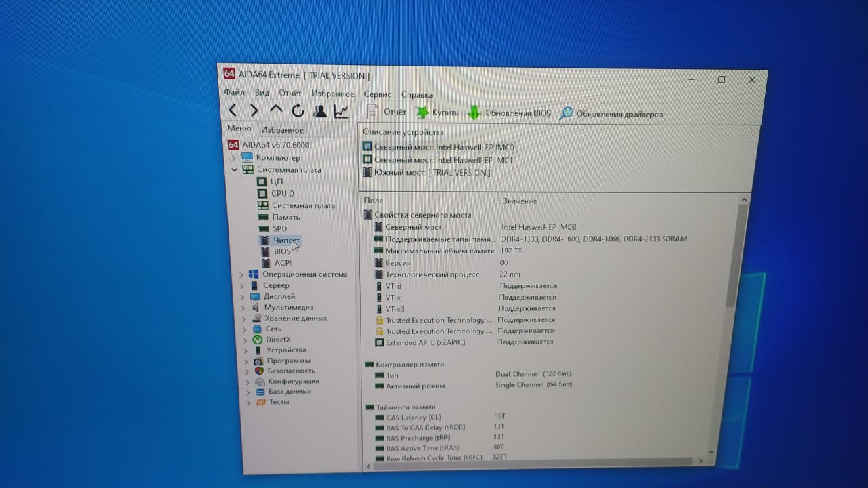The image size is (868, 488).
Task: Open the Избранное menu in the menu bar
Action: tap(333, 94)
